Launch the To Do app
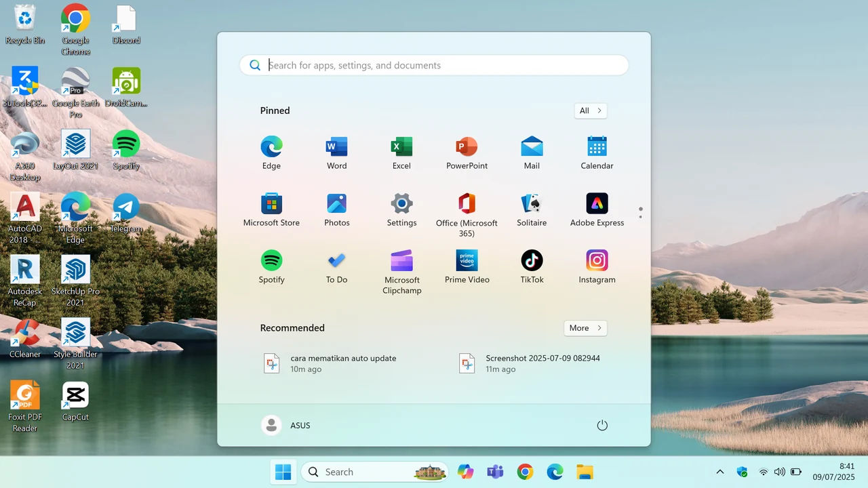Screen dimensions: 868x488 click(336, 267)
